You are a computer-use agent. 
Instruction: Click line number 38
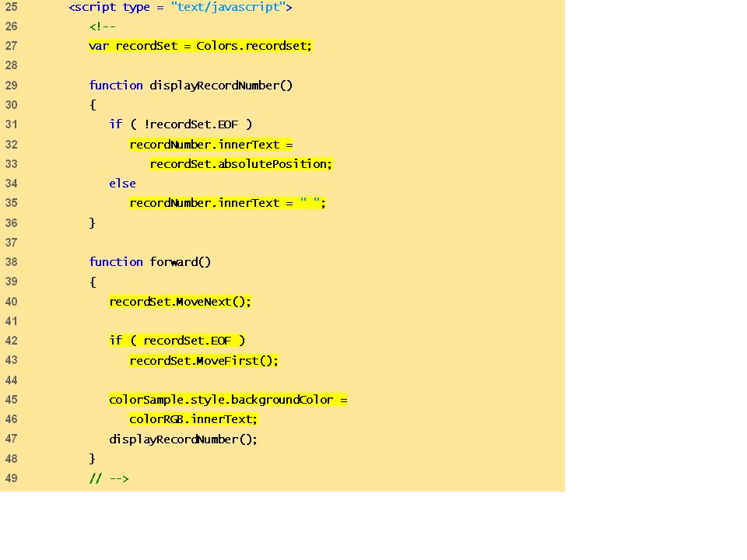[x=11, y=262]
